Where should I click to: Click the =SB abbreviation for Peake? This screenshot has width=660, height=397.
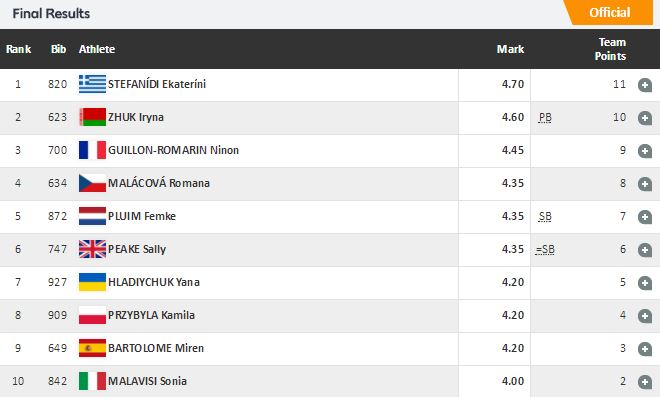545,250
